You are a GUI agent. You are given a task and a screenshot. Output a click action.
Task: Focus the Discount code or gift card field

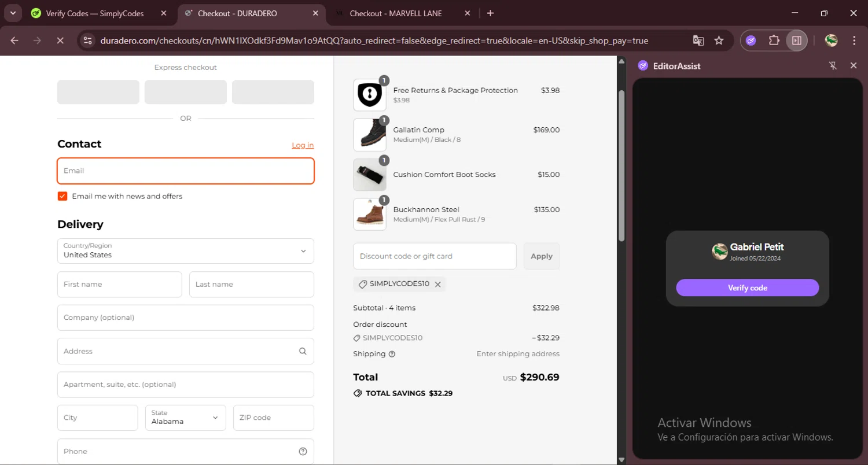(x=435, y=256)
